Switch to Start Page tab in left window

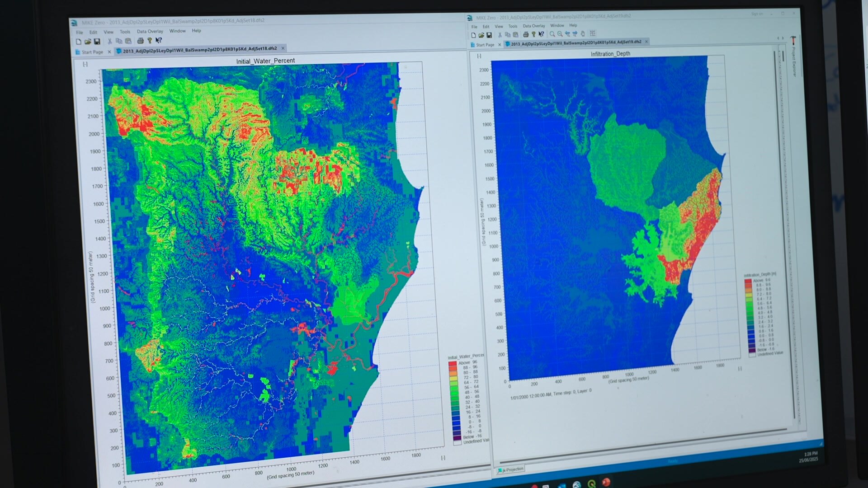tap(92, 52)
